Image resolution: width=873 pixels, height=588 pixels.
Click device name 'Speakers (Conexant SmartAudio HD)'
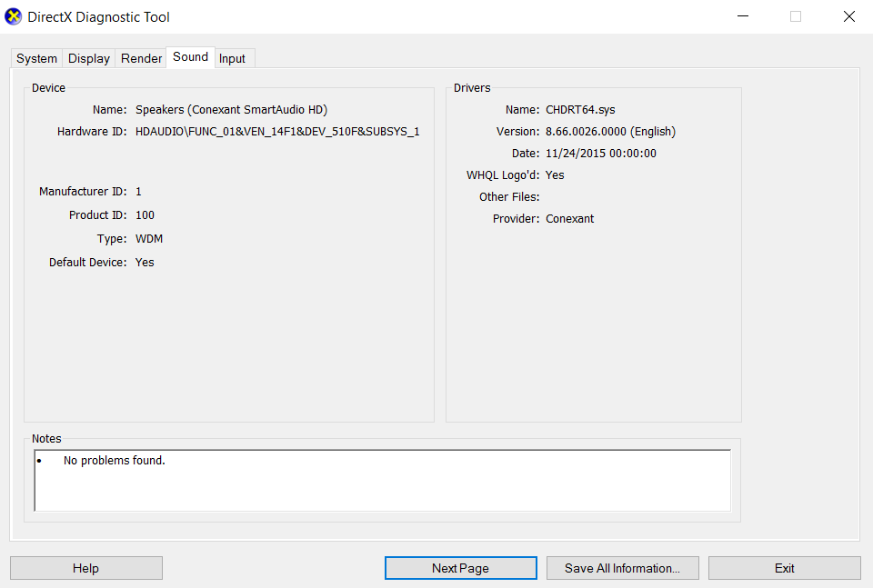[232, 110]
